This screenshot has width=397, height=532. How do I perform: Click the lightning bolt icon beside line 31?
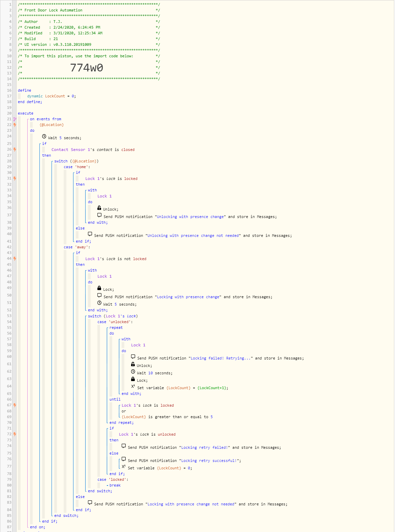click(x=15, y=179)
